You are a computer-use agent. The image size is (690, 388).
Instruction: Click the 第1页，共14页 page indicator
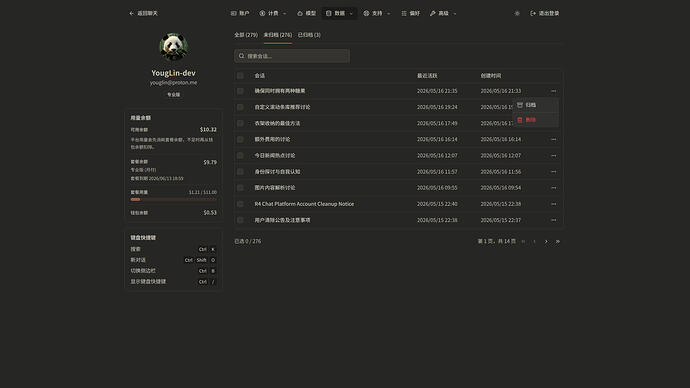click(496, 242)
